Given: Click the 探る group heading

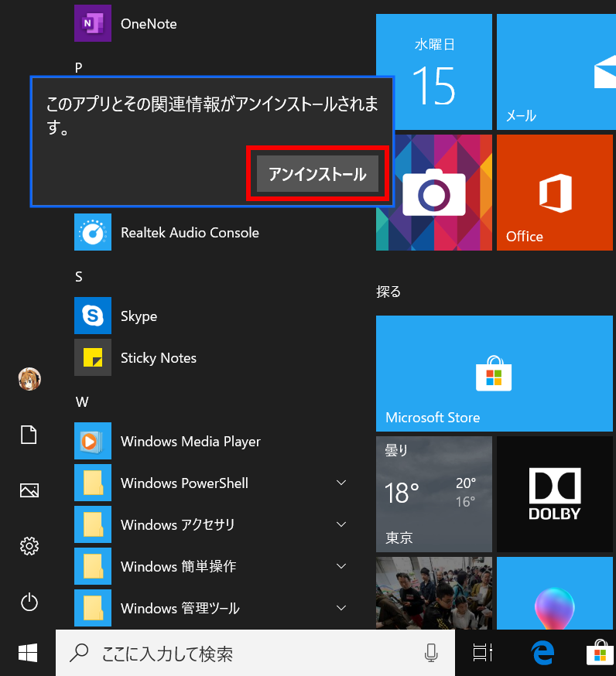Looking at the screenshot, I should coord(388,292).
